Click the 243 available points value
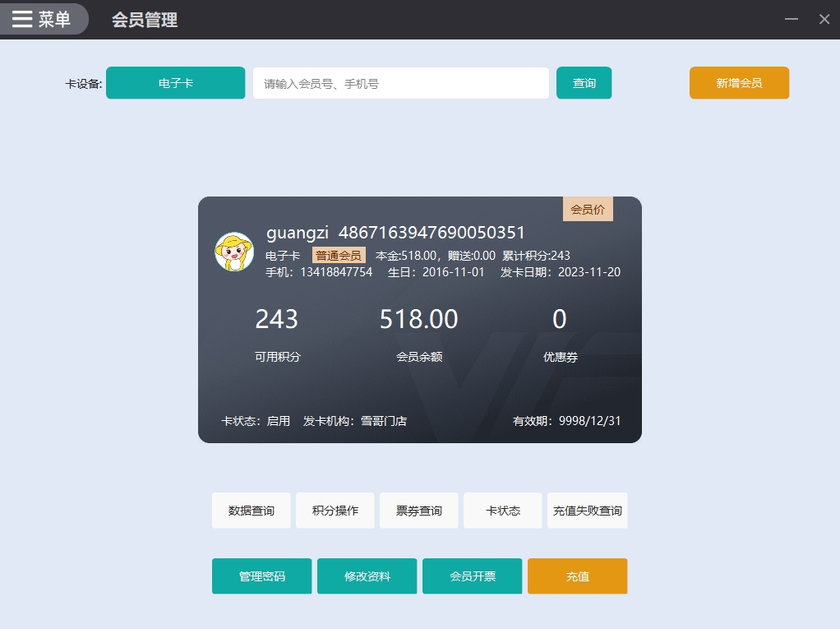This screenshot has width=840, height=629. [277, 319]
